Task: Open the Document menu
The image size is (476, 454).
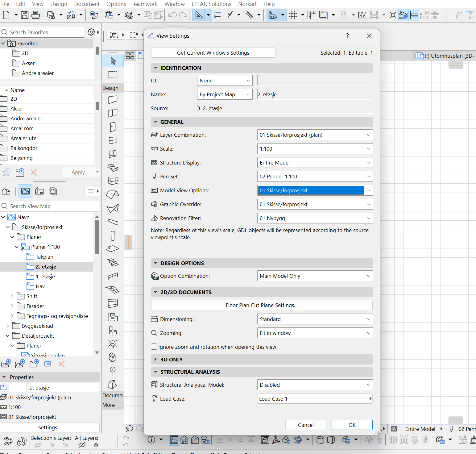Action: pos(87,4)
